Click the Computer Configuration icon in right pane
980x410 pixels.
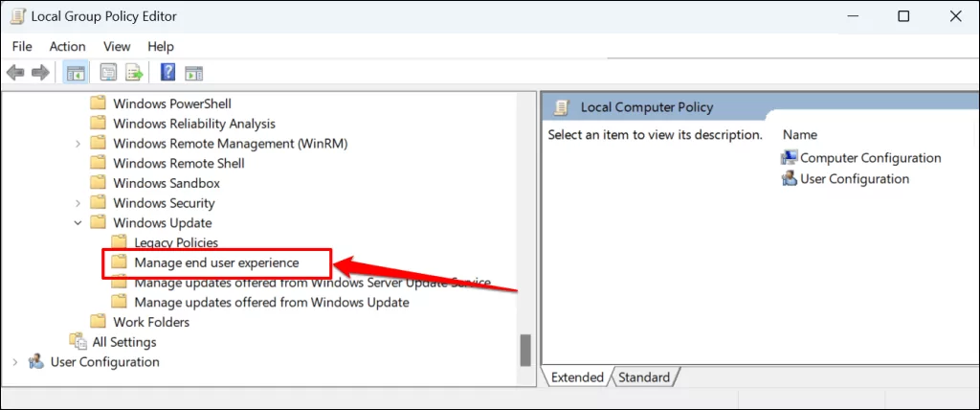point(790,158)
